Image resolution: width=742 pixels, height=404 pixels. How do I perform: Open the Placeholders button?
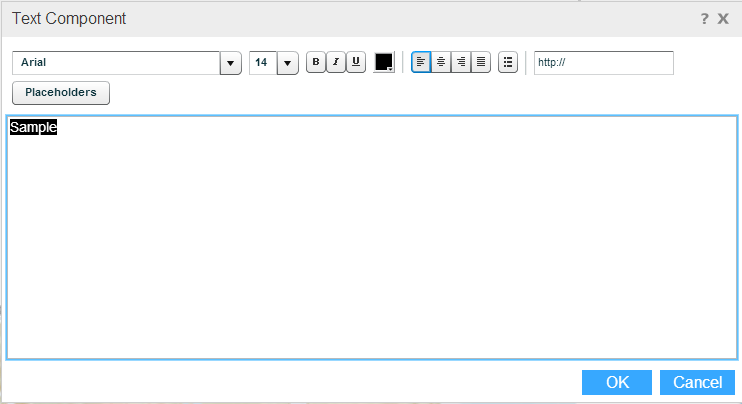pyautogui.click(x=61, y=93)
